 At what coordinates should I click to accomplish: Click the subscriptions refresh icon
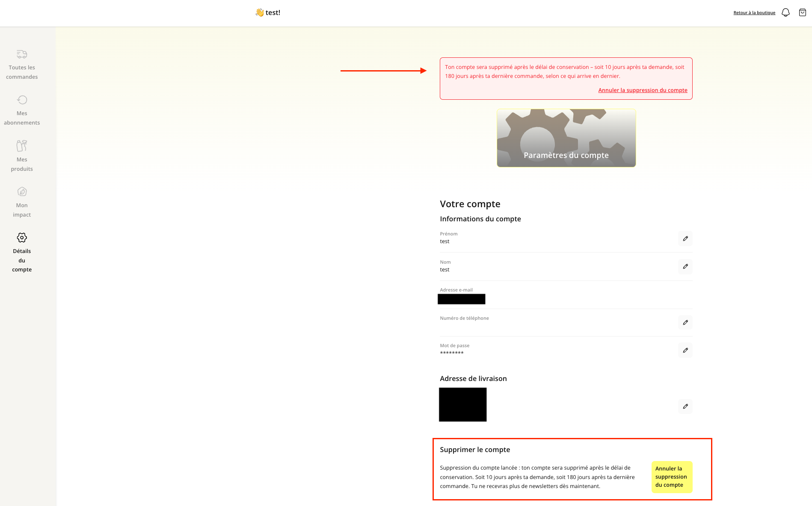(22, 100)
